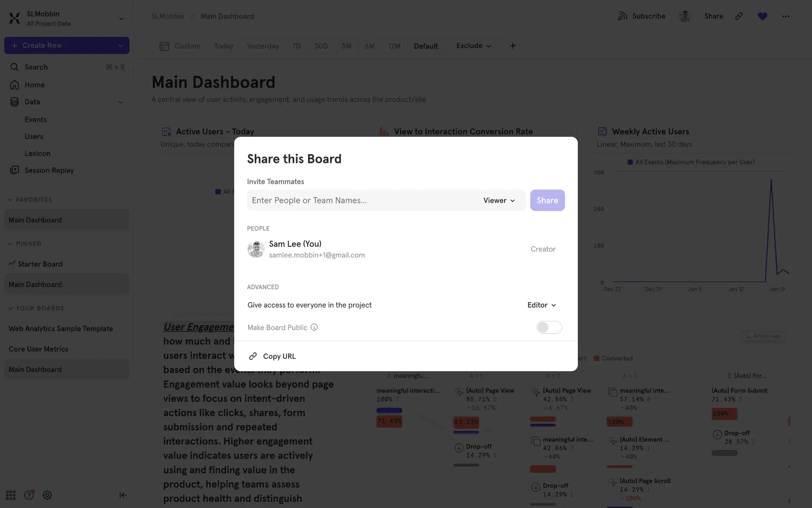Click the purple Share button in dialog

click(x=547, y=200)
